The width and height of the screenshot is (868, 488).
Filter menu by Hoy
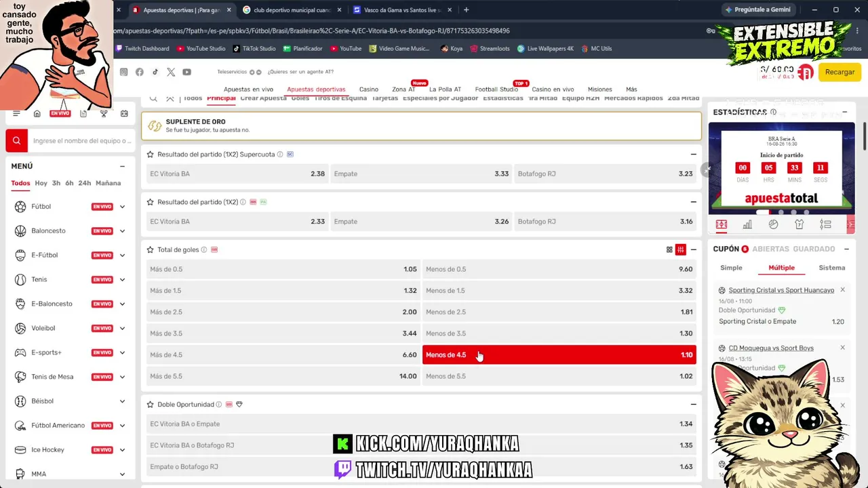(41, 183)
